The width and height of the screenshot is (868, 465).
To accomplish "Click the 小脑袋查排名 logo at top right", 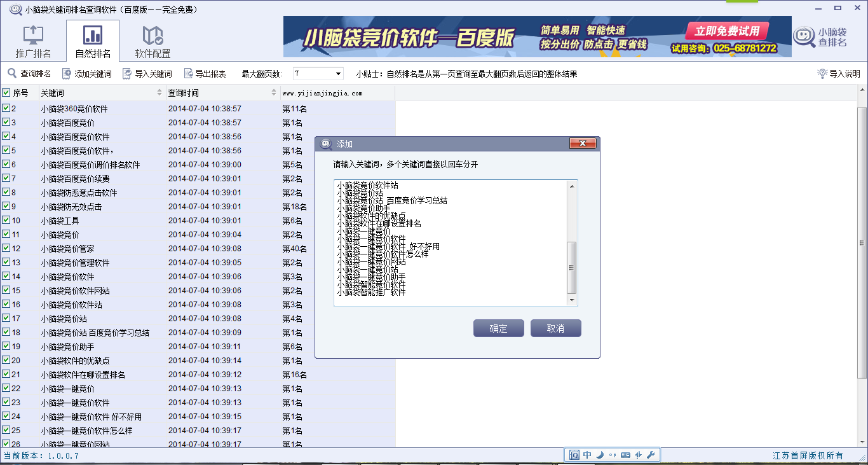I will coord(821,38).
